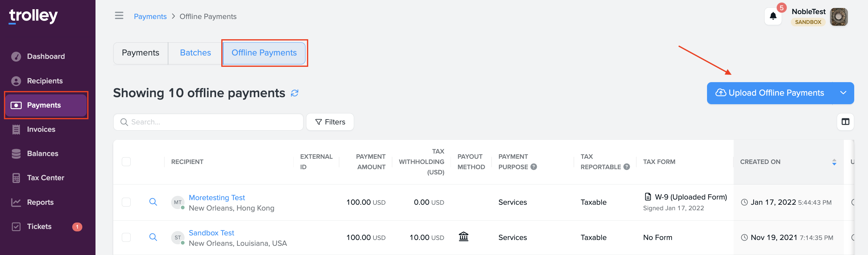This screenshot has width=868, height=255.
Task: Open the Dashboard from the sidebar
Action: pos(46,56)
